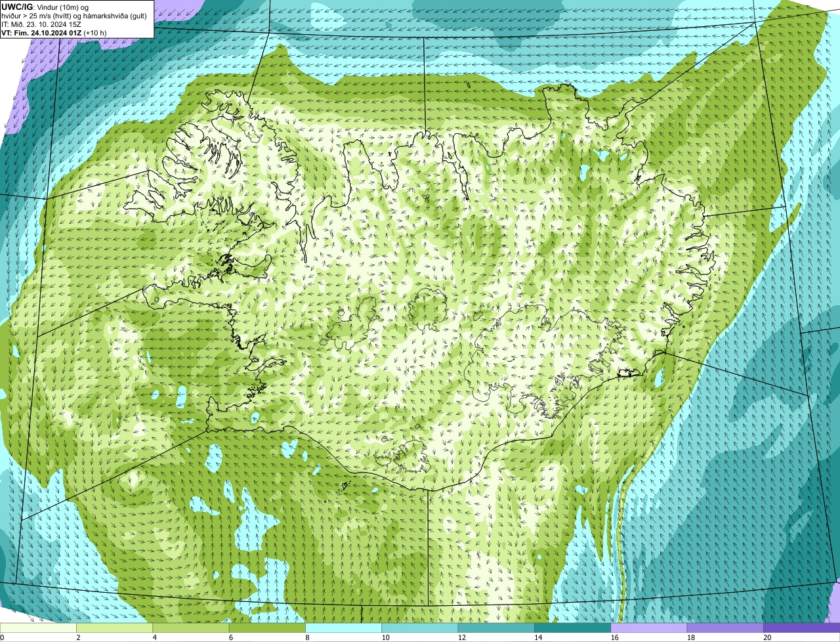This screenshot has height=642, width=840.
Task: Select the legend scale label "12"
Action: click(x=461, y=637)
